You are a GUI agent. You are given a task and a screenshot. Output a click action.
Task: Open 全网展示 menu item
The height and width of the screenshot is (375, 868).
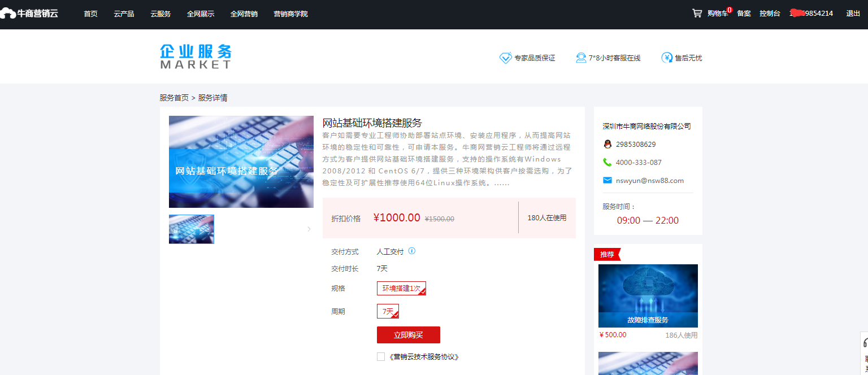pos(201,14)
